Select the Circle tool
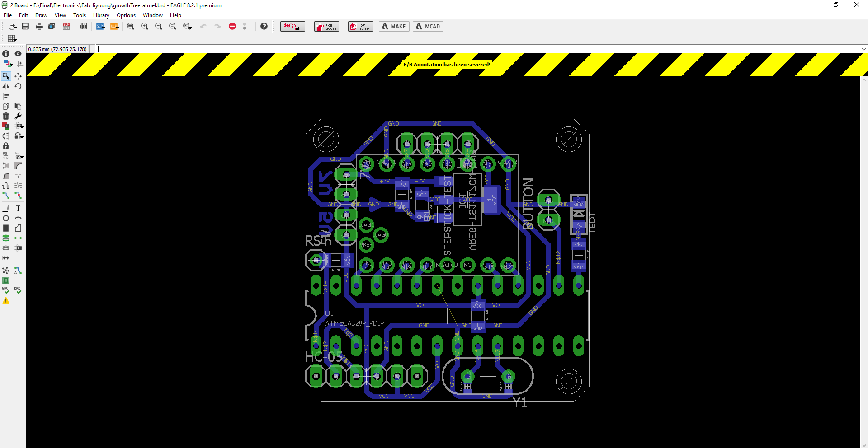The height and width of the screenshot is (448, 868). pyautogui.click(x=6, y=218)
